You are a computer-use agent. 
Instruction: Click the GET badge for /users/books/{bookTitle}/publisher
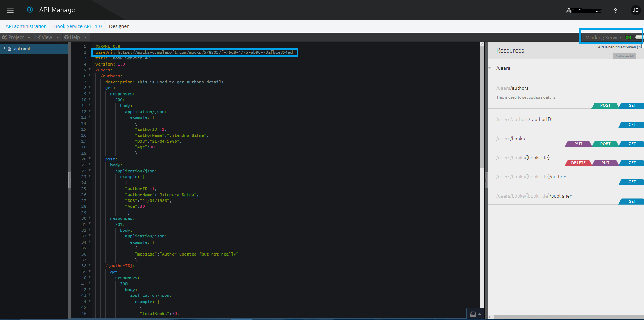[632, 201]
